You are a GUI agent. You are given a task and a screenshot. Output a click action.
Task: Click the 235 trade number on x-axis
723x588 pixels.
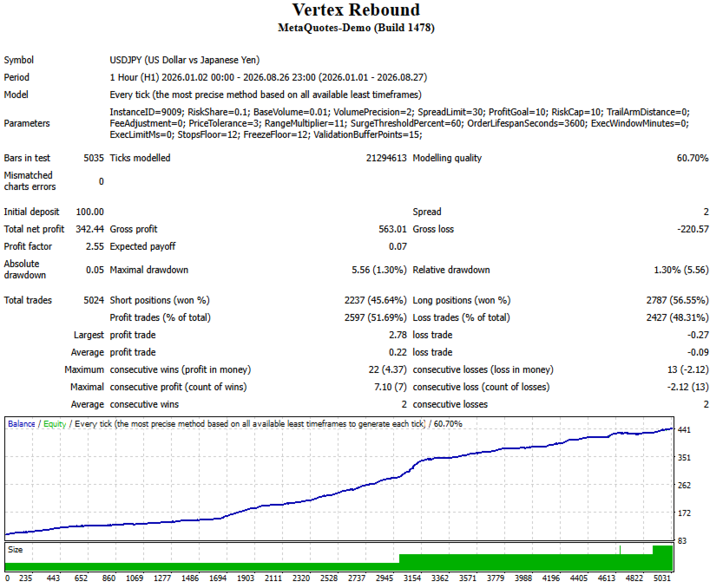[25, 578]
